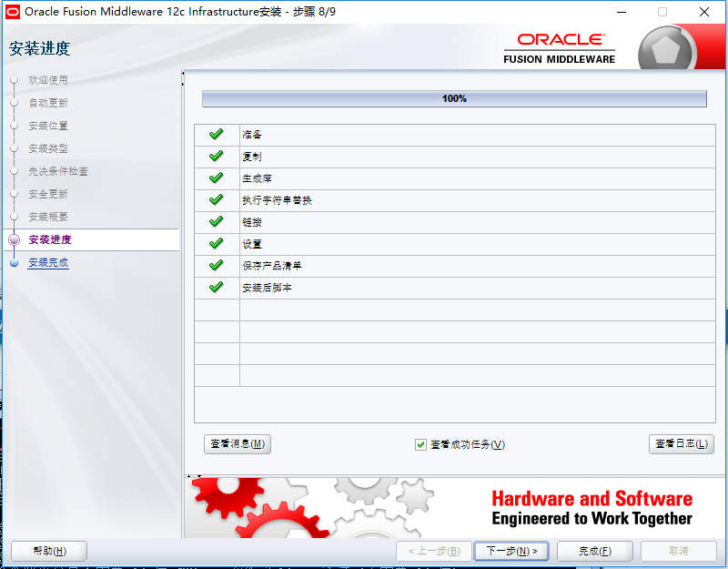The image size is (728, 569).
Task: Click the Oracle icon in title bar
Action: tap(13, 12)
